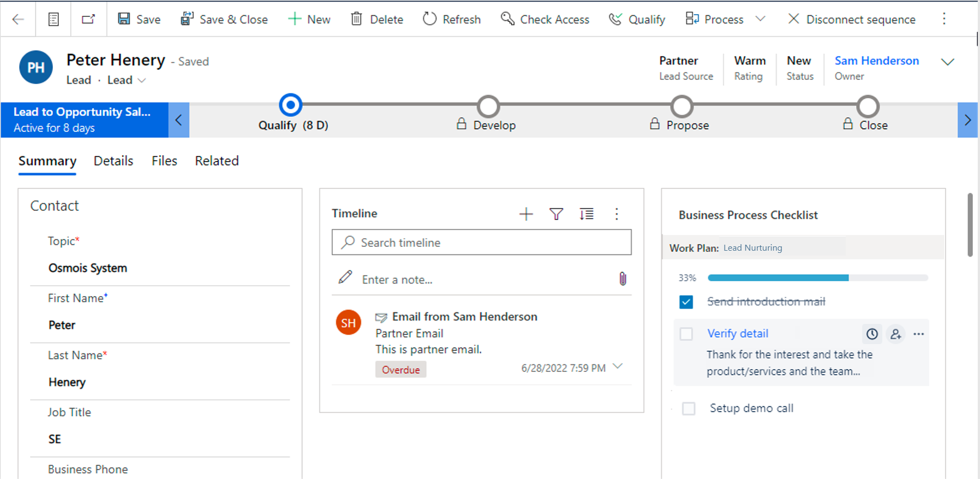
Task: Qualify the lead
Action: pos(637,19)
